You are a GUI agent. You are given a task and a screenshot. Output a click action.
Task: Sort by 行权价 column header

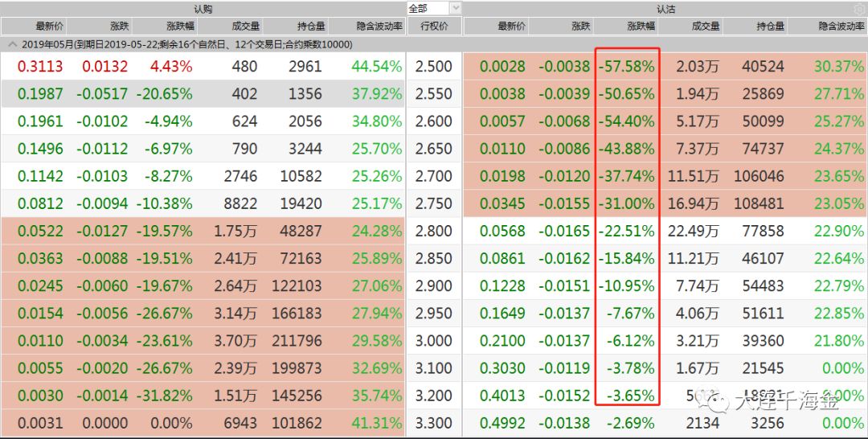[x=434, y=26]
